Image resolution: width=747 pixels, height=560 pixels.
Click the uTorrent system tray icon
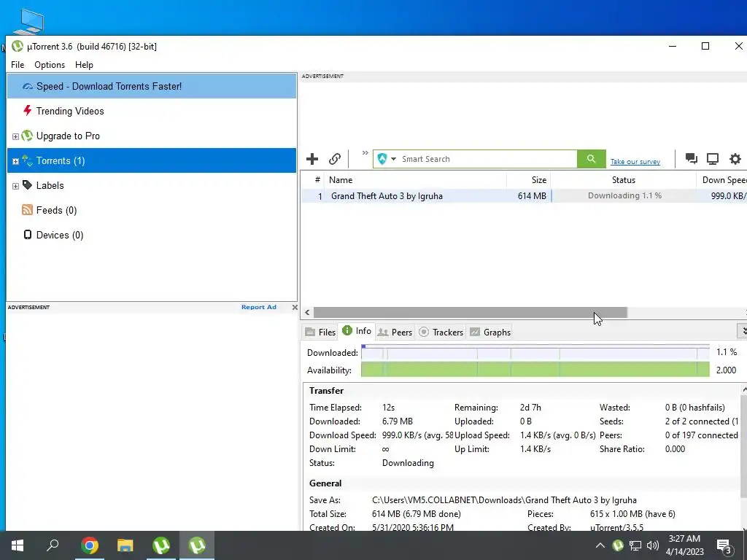point(618,545)
